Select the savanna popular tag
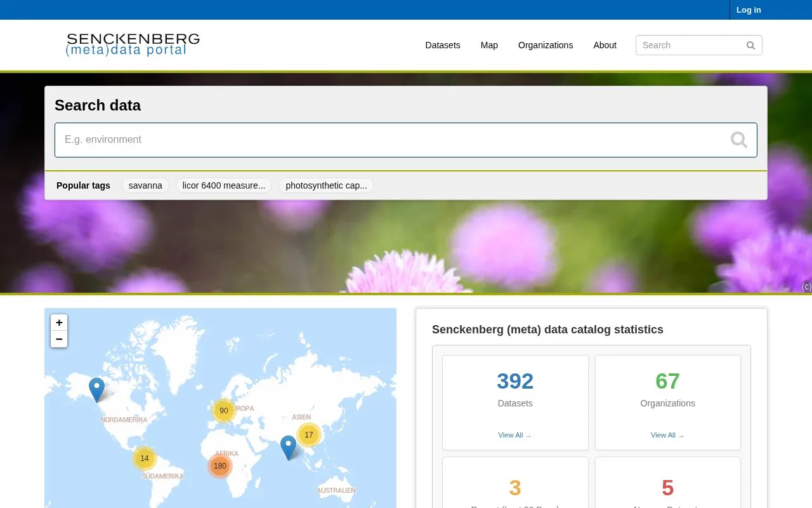Viewport: 812px width, 508px height. 145,185
